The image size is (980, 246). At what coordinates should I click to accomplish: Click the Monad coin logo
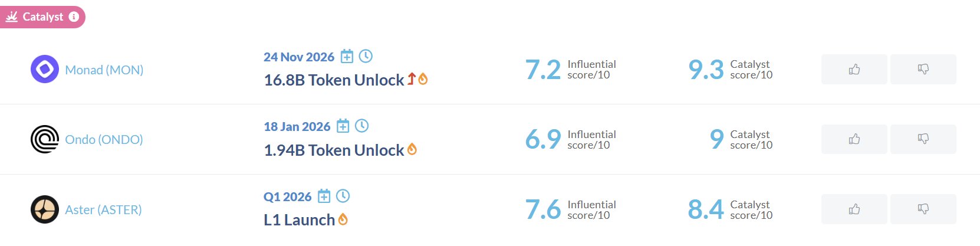pyautogui.click(x=45, y=70)
